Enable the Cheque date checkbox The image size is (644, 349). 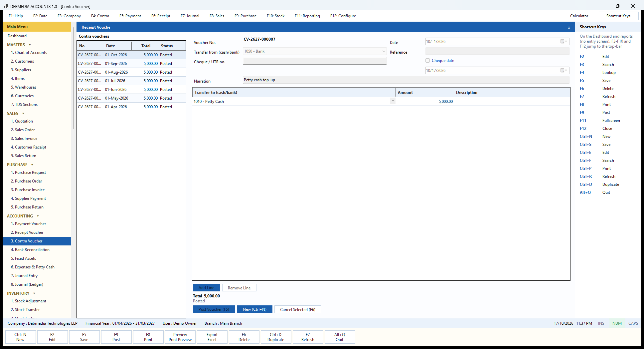pos(428,61)
